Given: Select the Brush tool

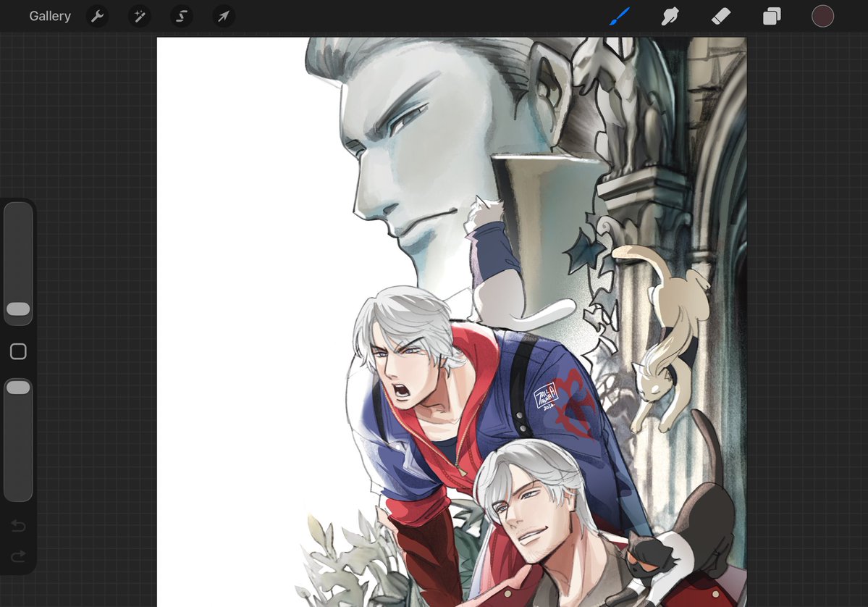Looking at the screenshot, I should [x=620, y=16].
